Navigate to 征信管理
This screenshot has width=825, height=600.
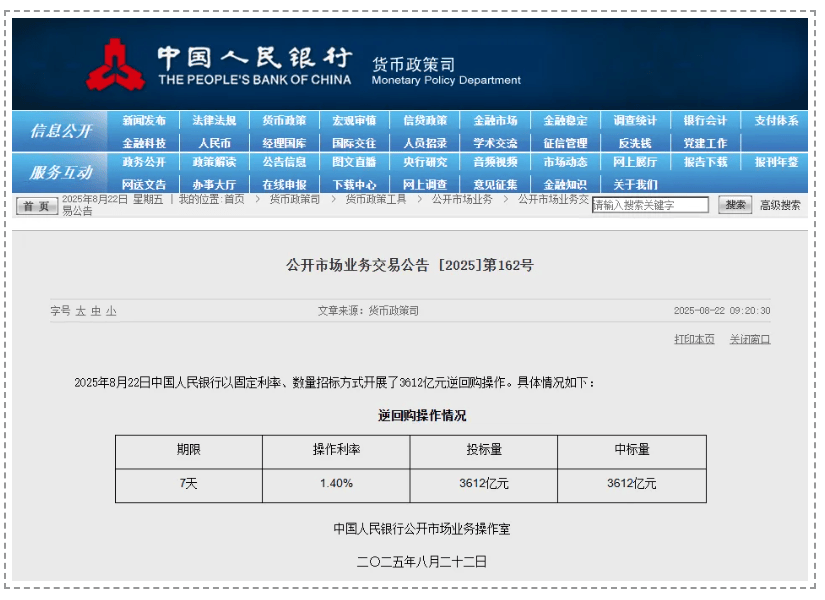click(565, 143)
